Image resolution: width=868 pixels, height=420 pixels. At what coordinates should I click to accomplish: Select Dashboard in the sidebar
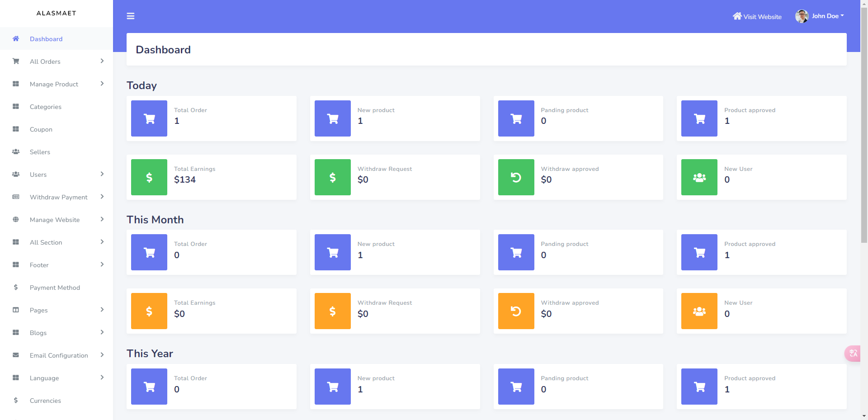coord(57,39)
